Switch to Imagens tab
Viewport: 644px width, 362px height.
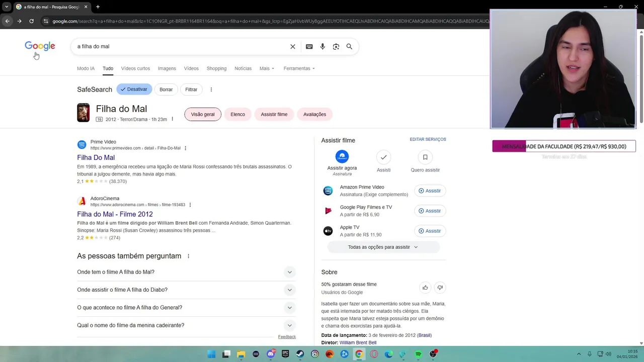(x=167, y=68)
